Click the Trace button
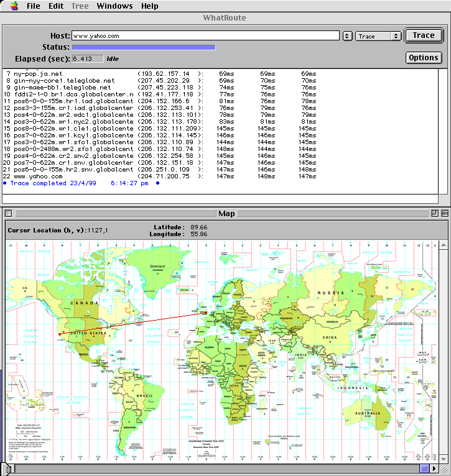451x476 pixels. 424,35
